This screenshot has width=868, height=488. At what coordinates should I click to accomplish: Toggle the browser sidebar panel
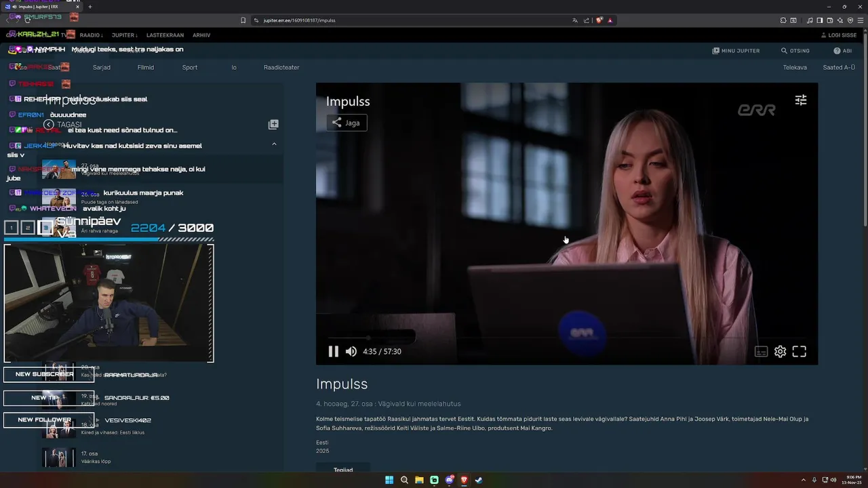pos(820,20)
